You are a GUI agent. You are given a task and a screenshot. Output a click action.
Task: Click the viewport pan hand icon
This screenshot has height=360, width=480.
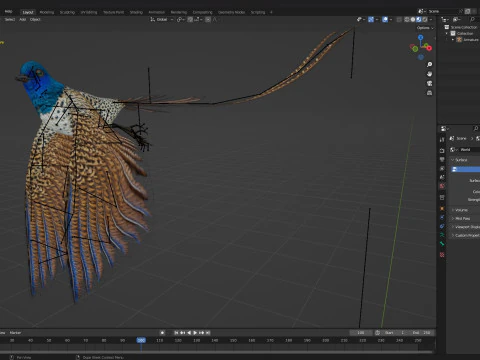pos(429,74)
